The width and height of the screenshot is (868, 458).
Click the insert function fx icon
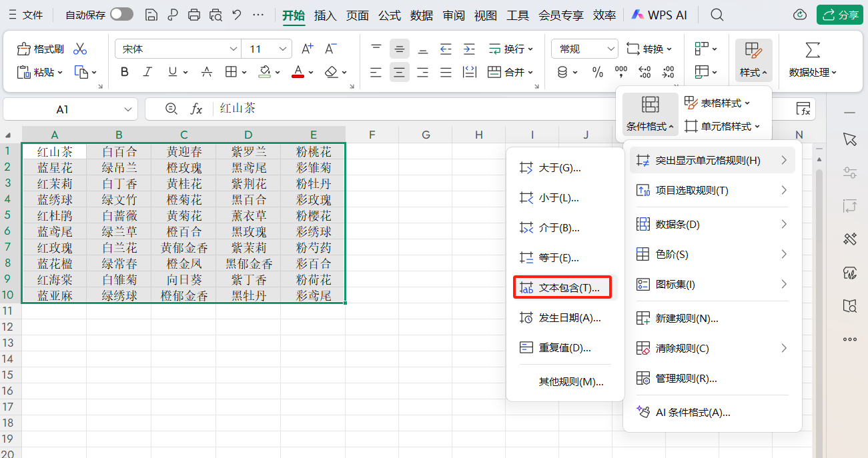click(197, 109)
